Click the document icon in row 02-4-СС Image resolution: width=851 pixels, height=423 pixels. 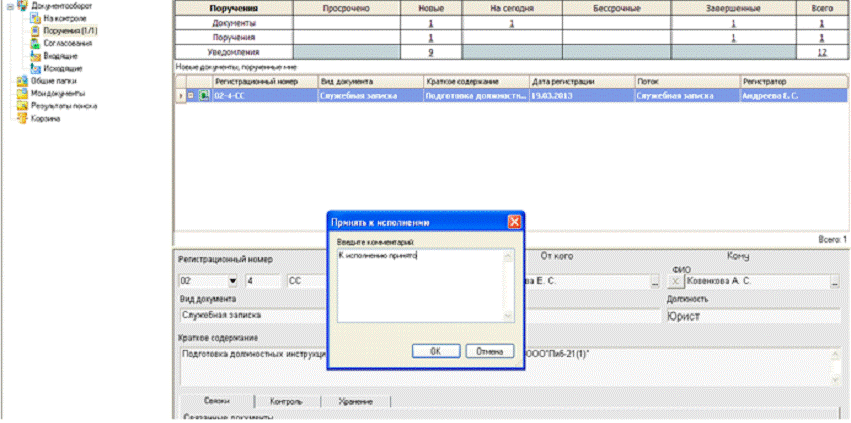click(205, 96)
